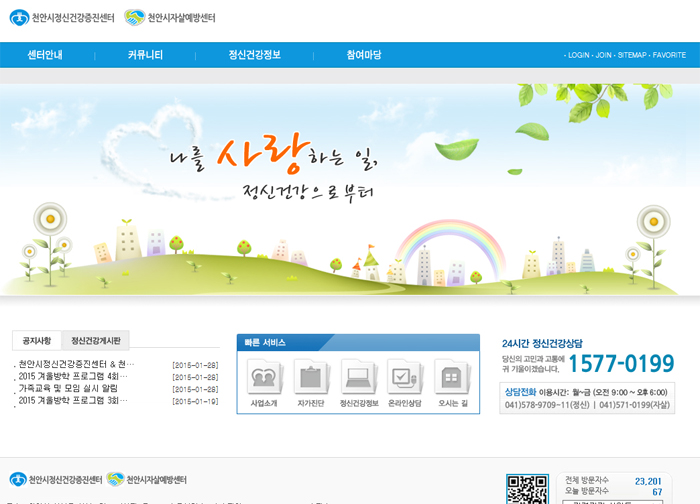Click the QR code in the footer

tap(526, 490)
